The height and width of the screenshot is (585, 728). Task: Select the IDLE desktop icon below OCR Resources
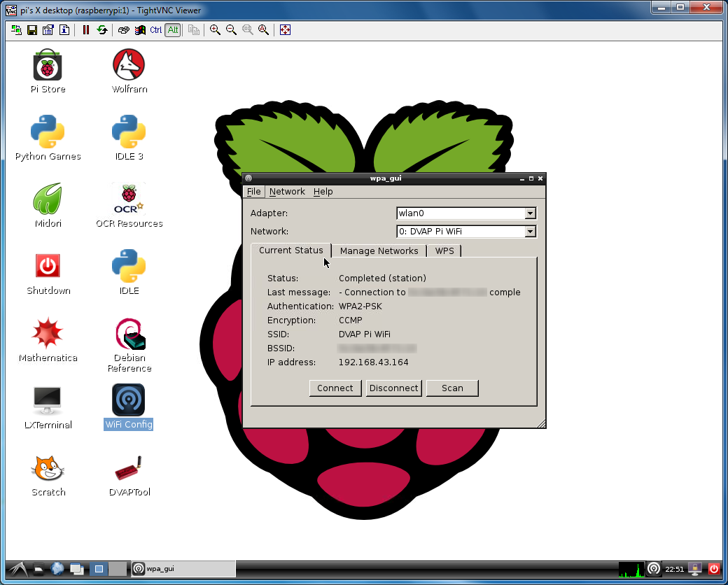pos(129,272)
